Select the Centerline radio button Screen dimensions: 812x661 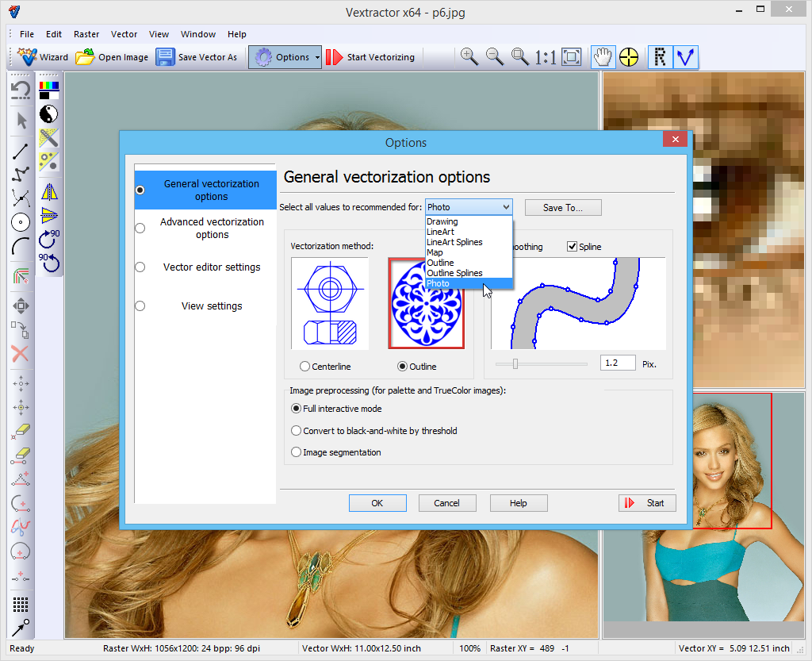point(305,367)
